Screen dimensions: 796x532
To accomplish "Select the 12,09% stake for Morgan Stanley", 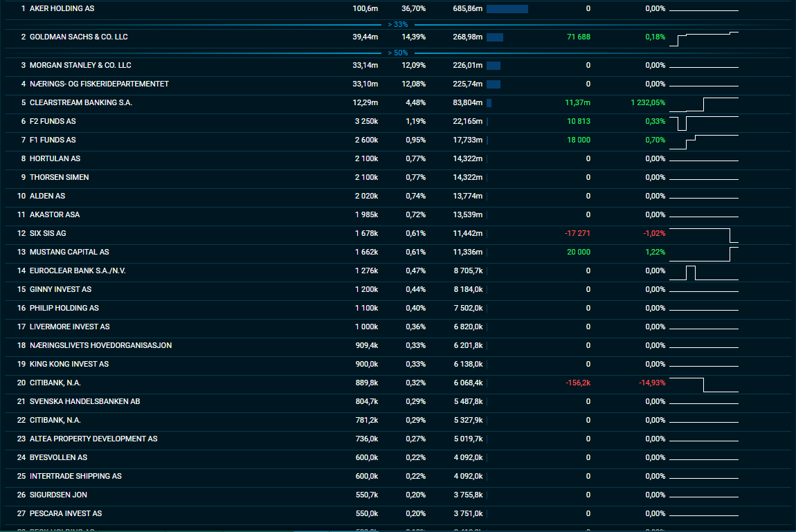I will click(x=414, y=66).
